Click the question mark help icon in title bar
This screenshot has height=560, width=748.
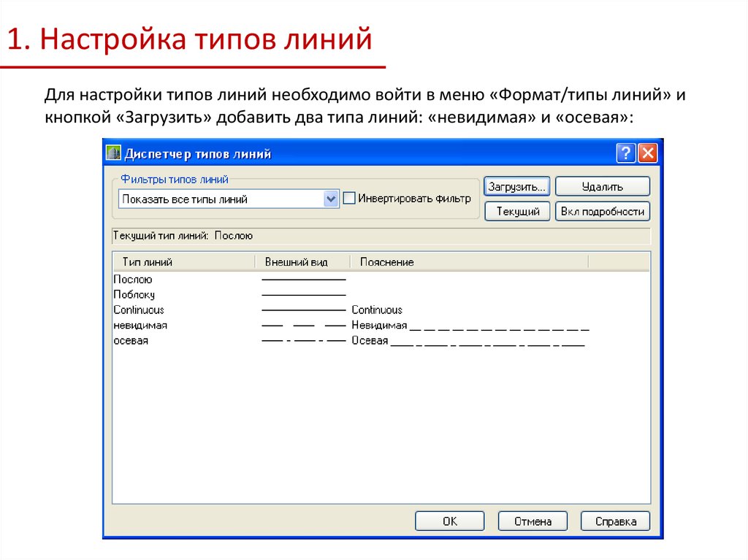pyautogui.click(x=625, y=153)
